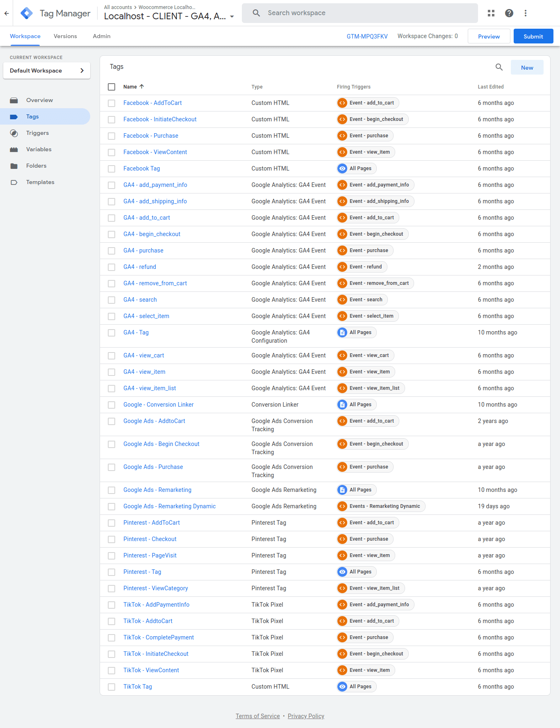The width and height of the screenshot is (560, 728).
Task: Go to Folders in the sidebar
Action: tap(36, 166)
